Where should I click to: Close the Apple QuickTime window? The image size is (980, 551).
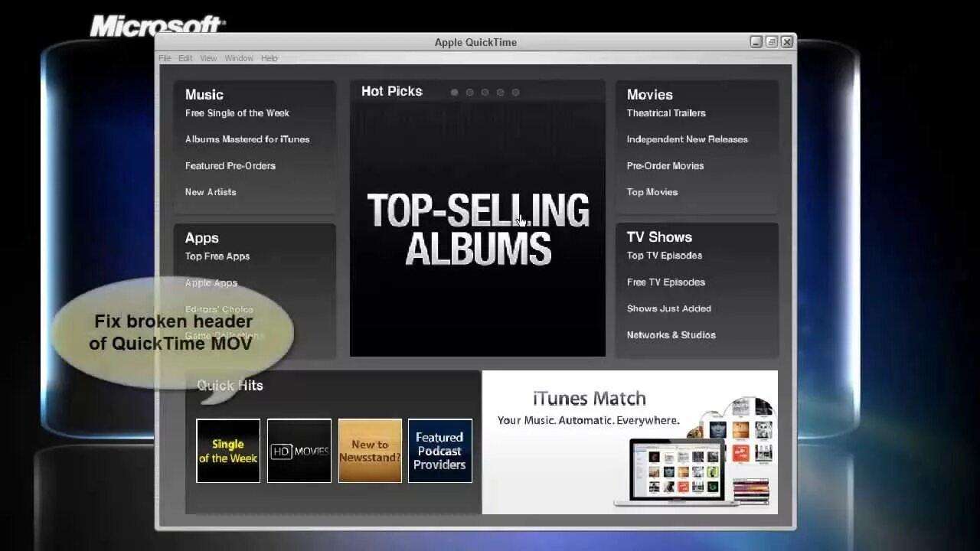pyautogui.click(x=787, y=42)
